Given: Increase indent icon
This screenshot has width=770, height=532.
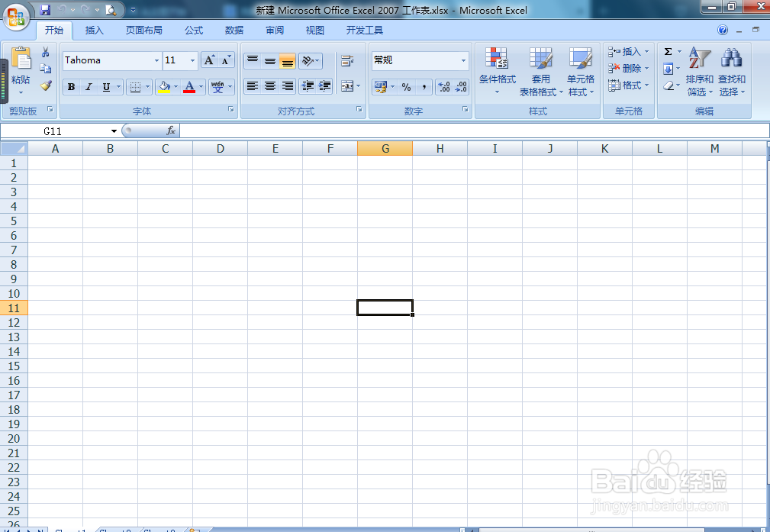Looking at the screenshot, I should click(324, 86).
